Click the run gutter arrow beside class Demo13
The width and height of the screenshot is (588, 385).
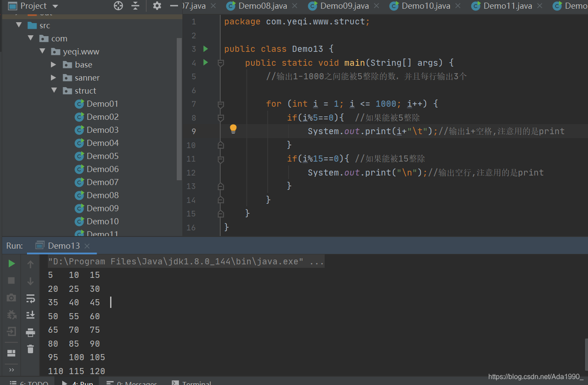point(206,49)
